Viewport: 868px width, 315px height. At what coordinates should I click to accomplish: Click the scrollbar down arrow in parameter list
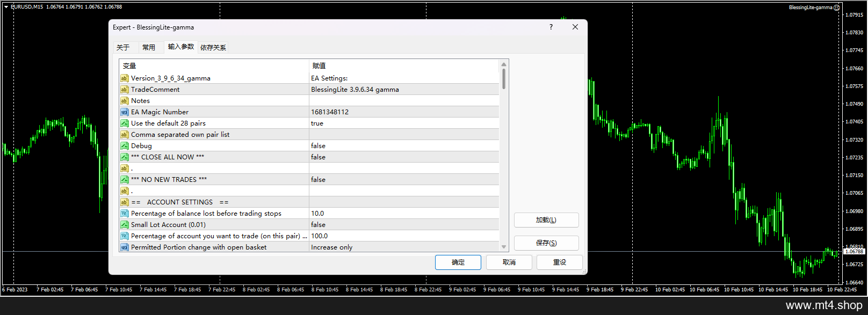[504, 247]
